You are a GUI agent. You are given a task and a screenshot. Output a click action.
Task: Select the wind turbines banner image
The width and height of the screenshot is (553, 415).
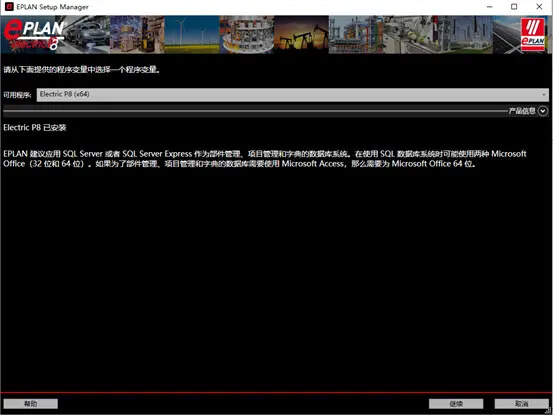click(x=192, y=35)
